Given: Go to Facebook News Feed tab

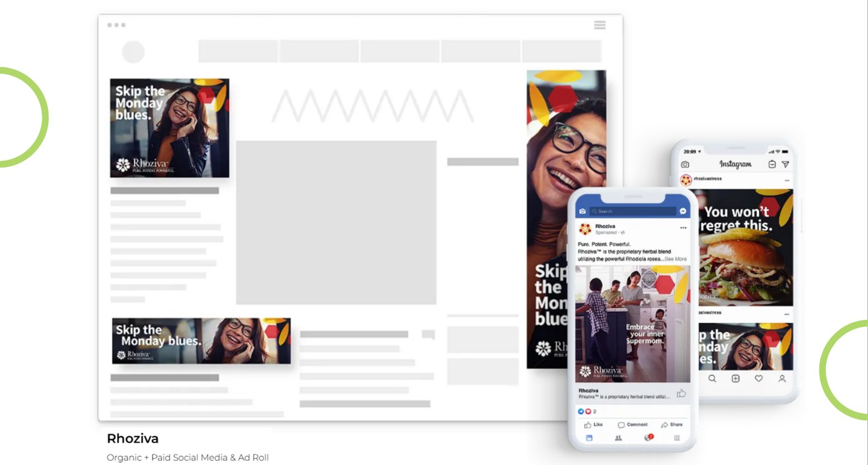Looking at the screenshot, I should click(590, 438).
